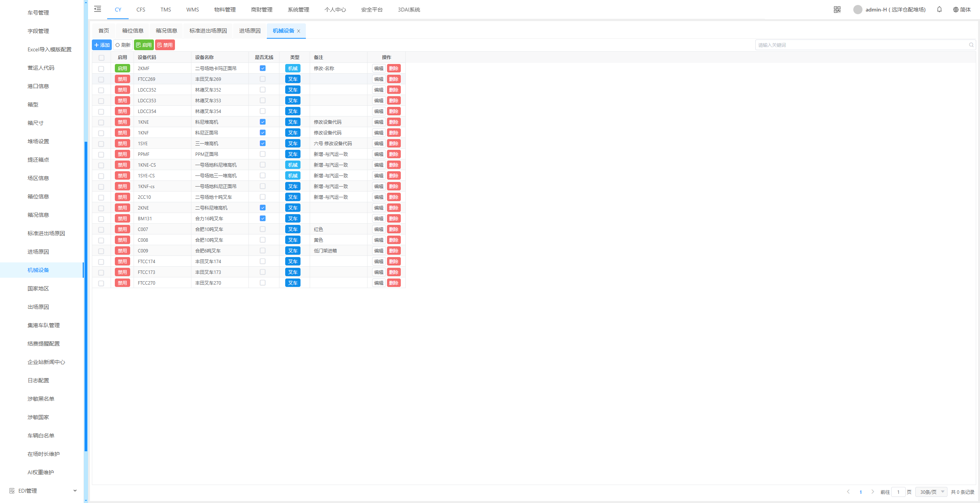This screenshot has height=503, width=980.
Task: Click the admin user avatar
Action: (x=857, y=10)
